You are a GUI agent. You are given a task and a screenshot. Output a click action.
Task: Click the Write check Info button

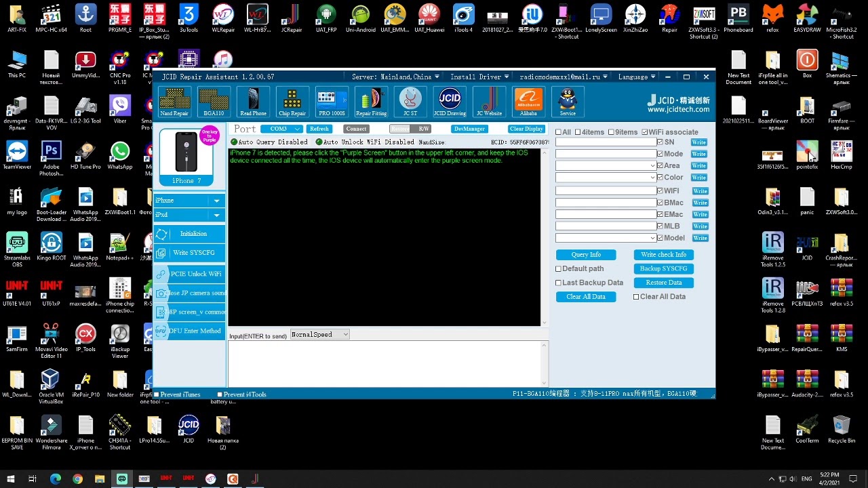[x=664, y=255]
